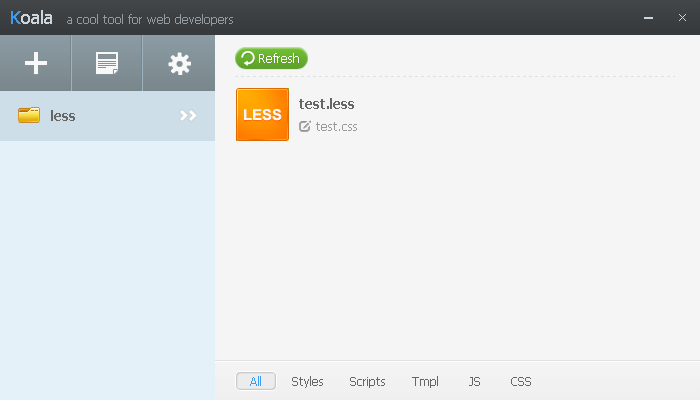
Task: Click the test.css output path
Action: pyautogui.click(x=336, y=127)
